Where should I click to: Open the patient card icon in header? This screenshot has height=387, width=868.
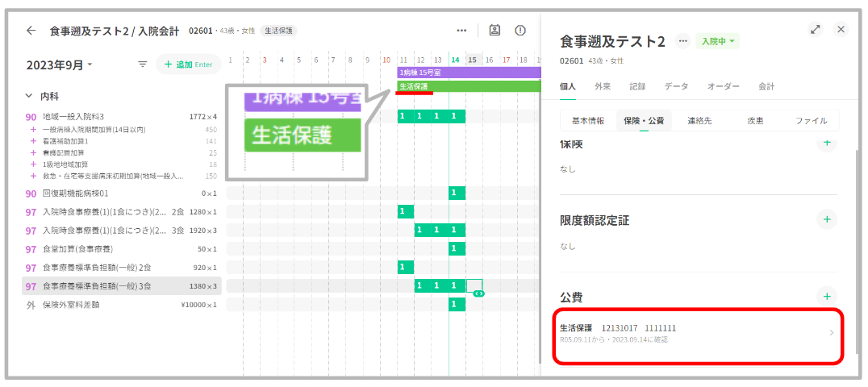coord(495,31)
